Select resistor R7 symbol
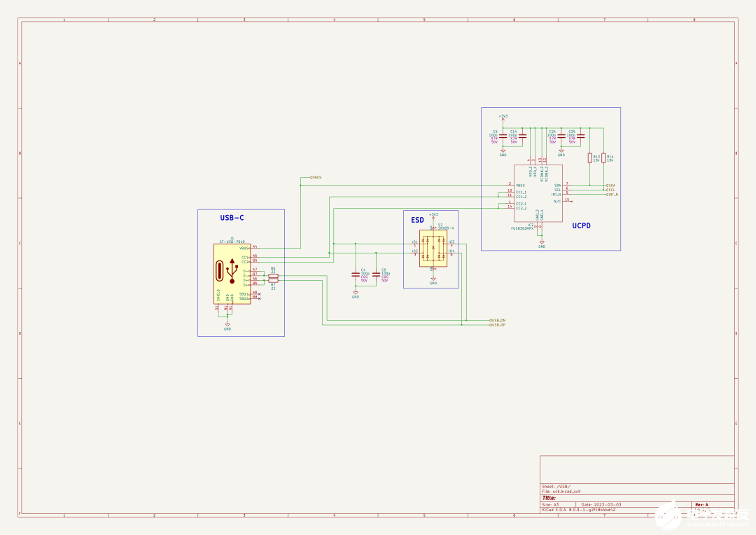 click(x=274, y=280)
